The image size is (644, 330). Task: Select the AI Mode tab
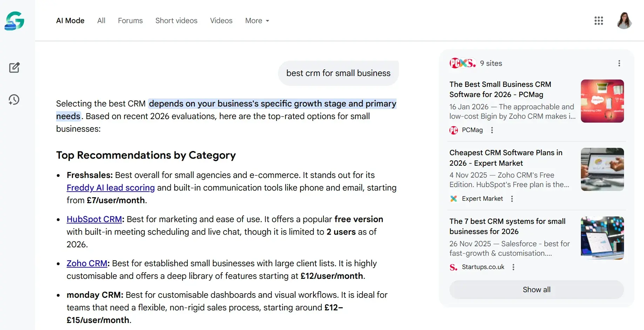coord(70,21)
